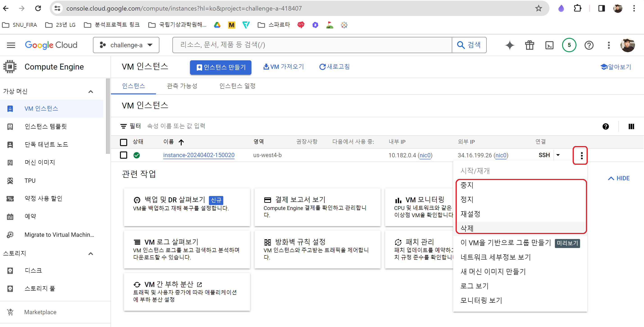
Task: Open Cloud Shell terminal icon
Action: pos(549,45)
